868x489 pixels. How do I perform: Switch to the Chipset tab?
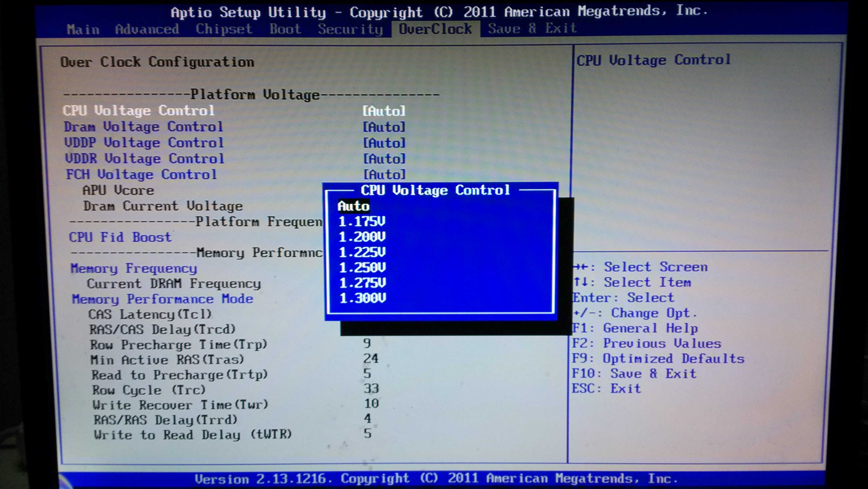click(x=224, y=29)
